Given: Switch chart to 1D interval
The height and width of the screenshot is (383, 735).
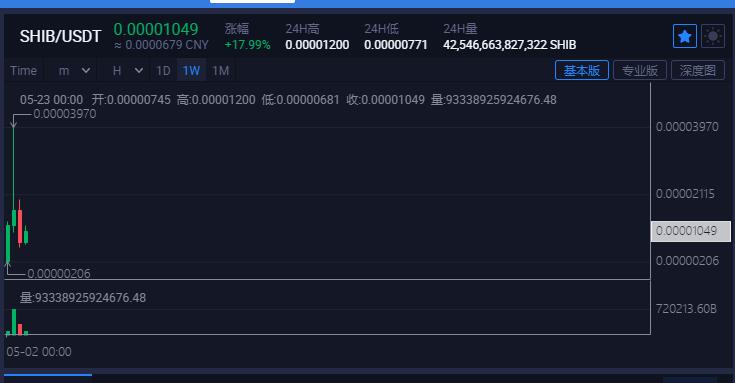Looking at the screenshot, I should click(163, 71).
